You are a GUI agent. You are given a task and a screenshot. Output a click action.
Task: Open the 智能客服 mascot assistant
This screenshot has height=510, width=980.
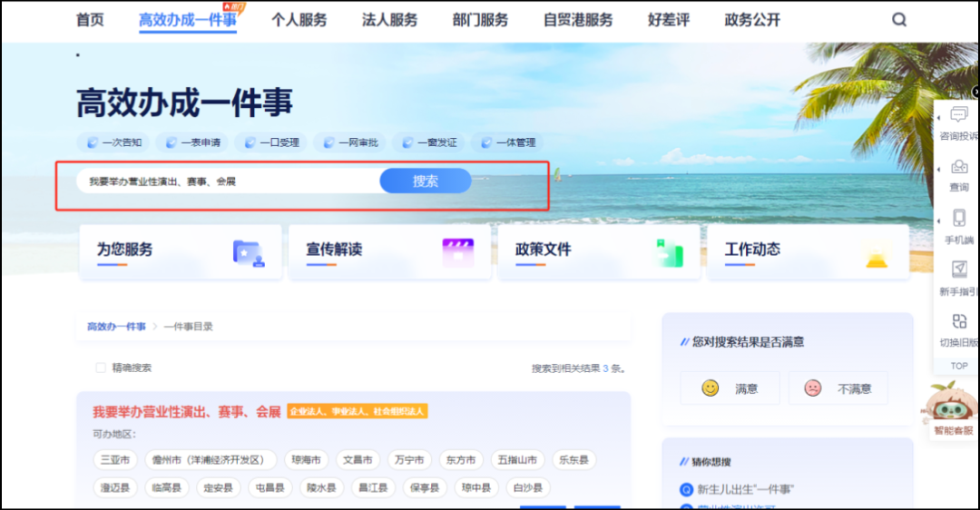(952, 409)
